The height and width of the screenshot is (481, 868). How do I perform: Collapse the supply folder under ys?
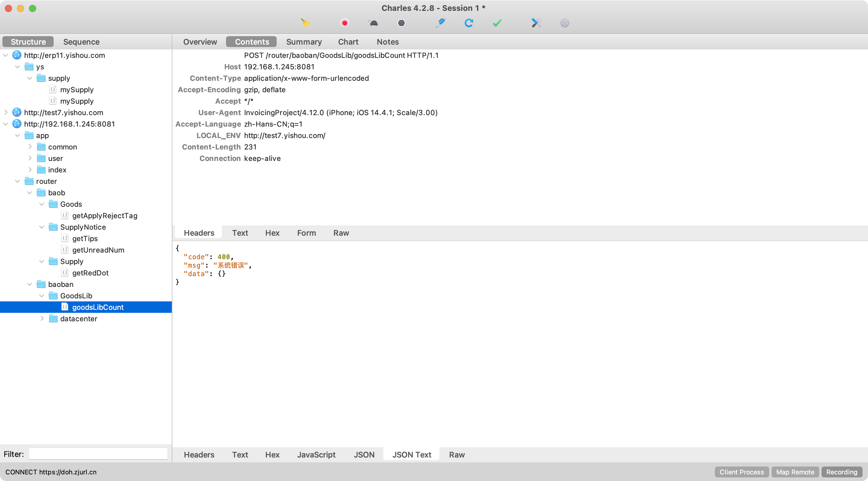30,78
